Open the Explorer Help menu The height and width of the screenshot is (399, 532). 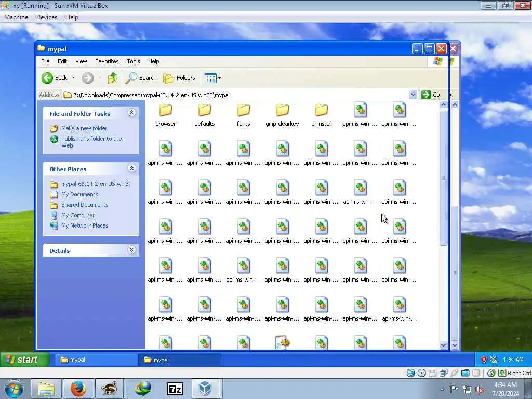tap(153, 61)
